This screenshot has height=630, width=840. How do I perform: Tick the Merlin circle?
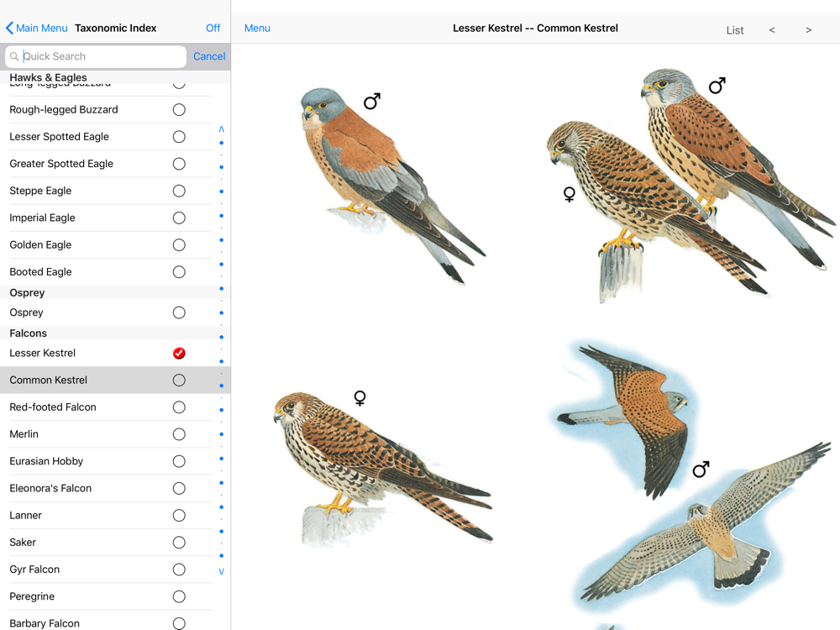[179, 434]
